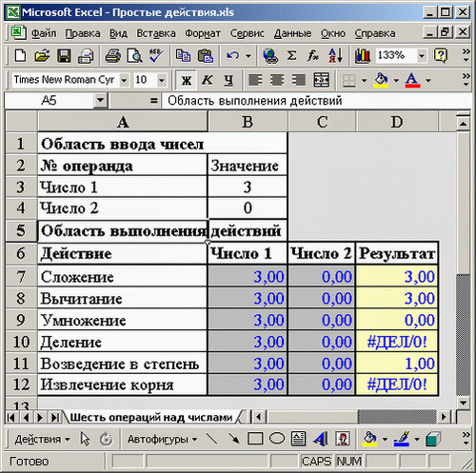The image size is (476, 473).
Task: Select cell B3 containing value 3
Action: click(x=248, y=187)
